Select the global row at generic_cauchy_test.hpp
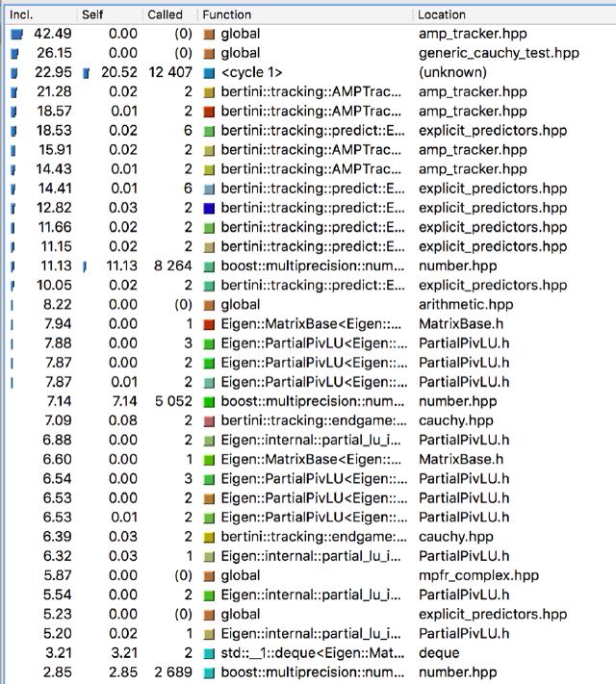The width and height of the screenshot is (616, 684). point(310,53)
